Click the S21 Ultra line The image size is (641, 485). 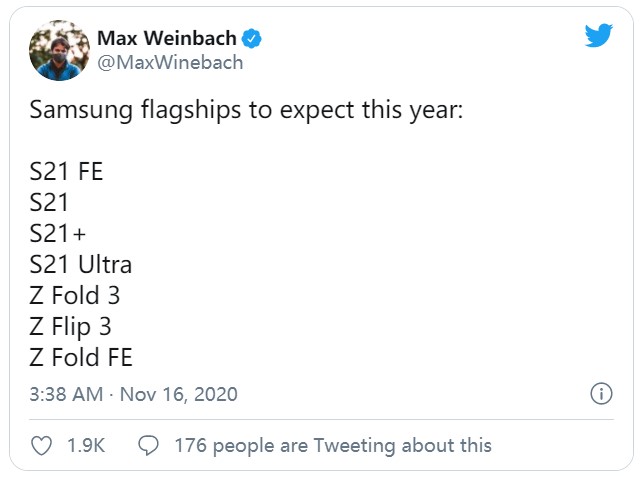tap(81, 265)
